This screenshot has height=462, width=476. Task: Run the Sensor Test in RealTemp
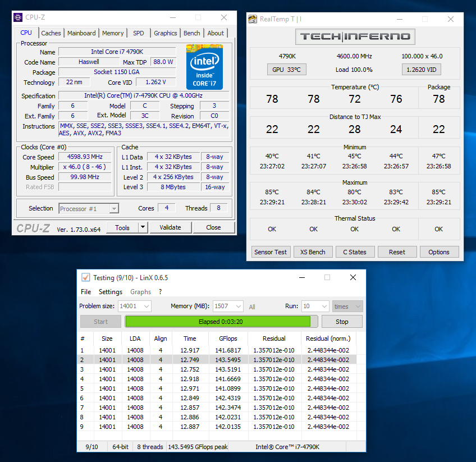tap(271, 252)
